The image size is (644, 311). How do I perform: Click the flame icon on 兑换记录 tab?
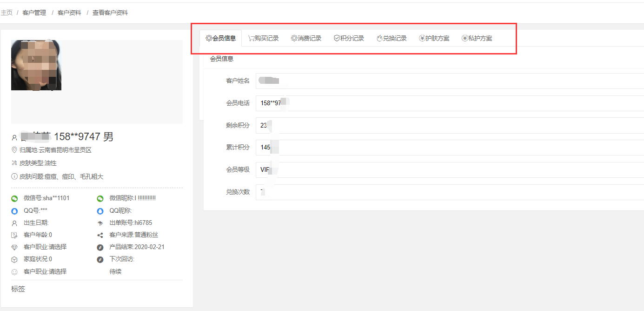[x=379, y=38]
